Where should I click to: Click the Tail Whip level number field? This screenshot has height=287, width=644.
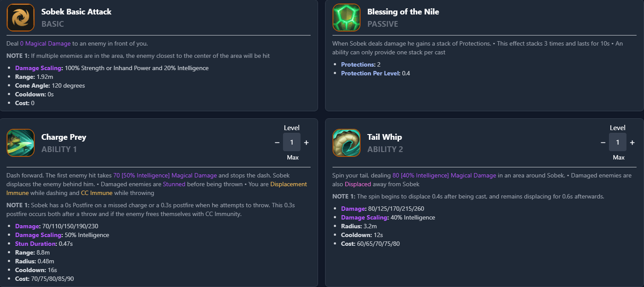tap(618, 142)
